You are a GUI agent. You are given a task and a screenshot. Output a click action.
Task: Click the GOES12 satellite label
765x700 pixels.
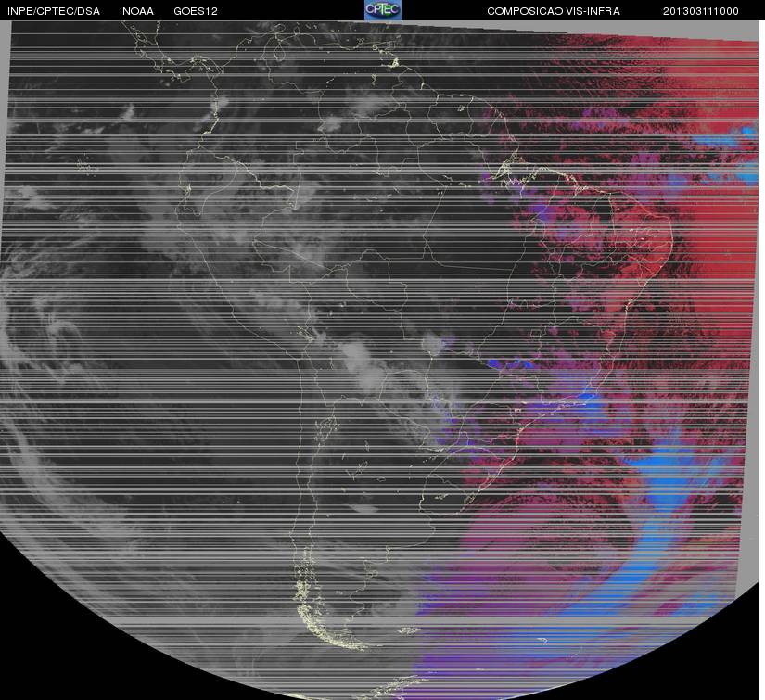pos(196,11)
